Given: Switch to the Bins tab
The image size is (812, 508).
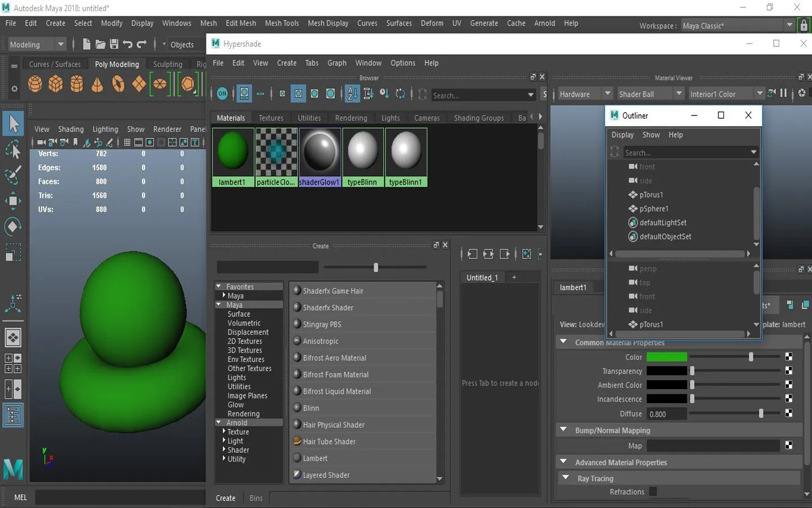Looking at the screenshot, I should pos(256,498).
